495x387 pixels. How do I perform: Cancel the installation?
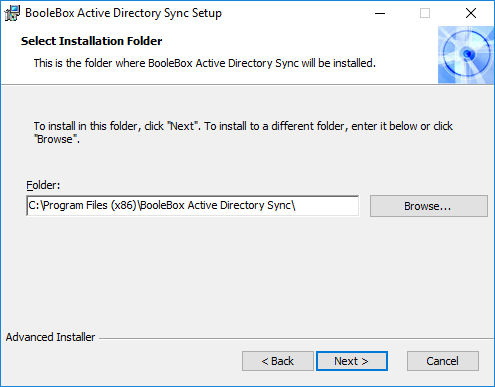pyautogui.click(x=443, y=361)
